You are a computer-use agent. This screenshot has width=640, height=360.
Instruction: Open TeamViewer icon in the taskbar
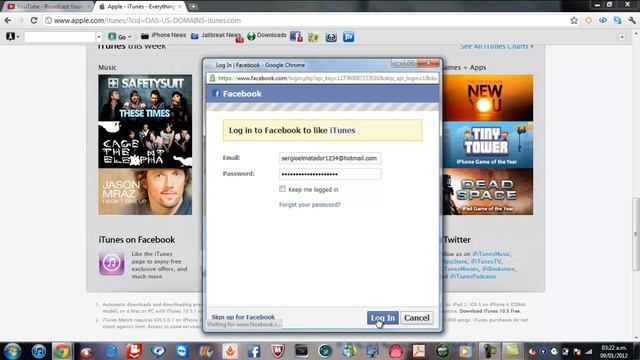pos(182,351)
